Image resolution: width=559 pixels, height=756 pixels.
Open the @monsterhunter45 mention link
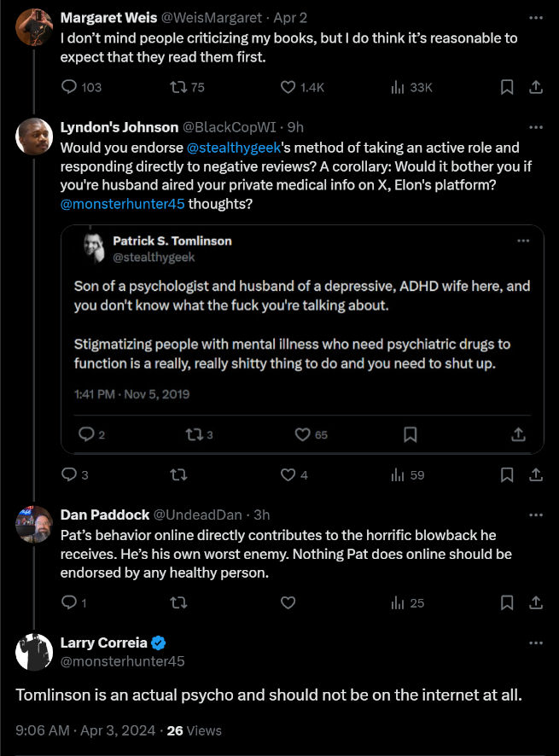[123, 204]
